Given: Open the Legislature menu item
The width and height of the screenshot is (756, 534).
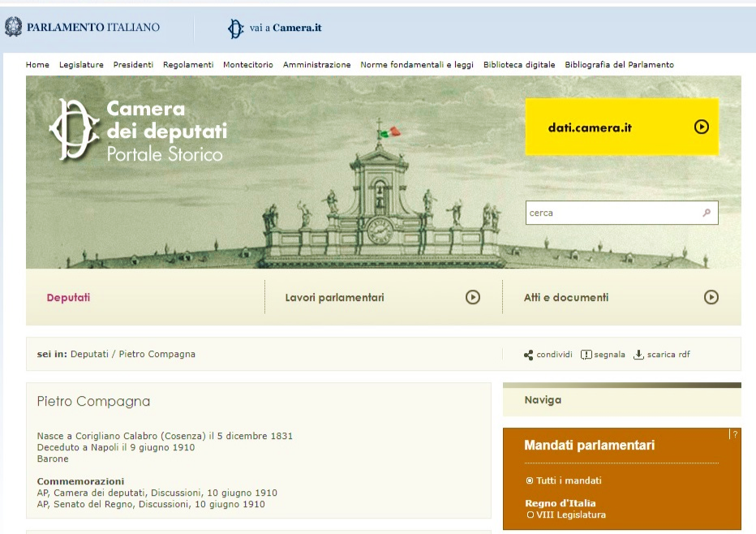Looking at the screenshot, I should point(81,65).
